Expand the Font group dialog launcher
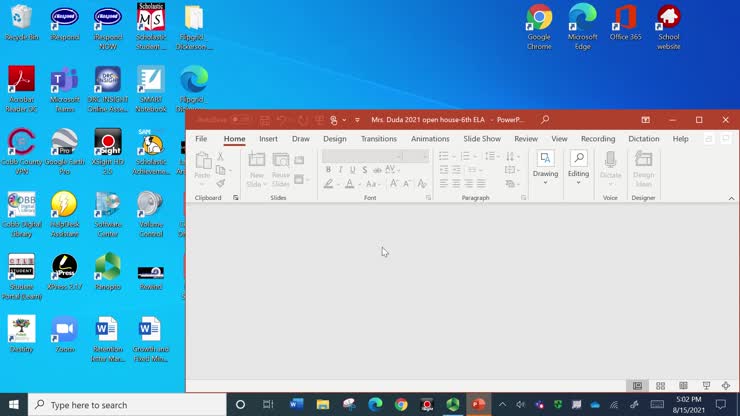The image size is (740, 416). pos(428,198)
